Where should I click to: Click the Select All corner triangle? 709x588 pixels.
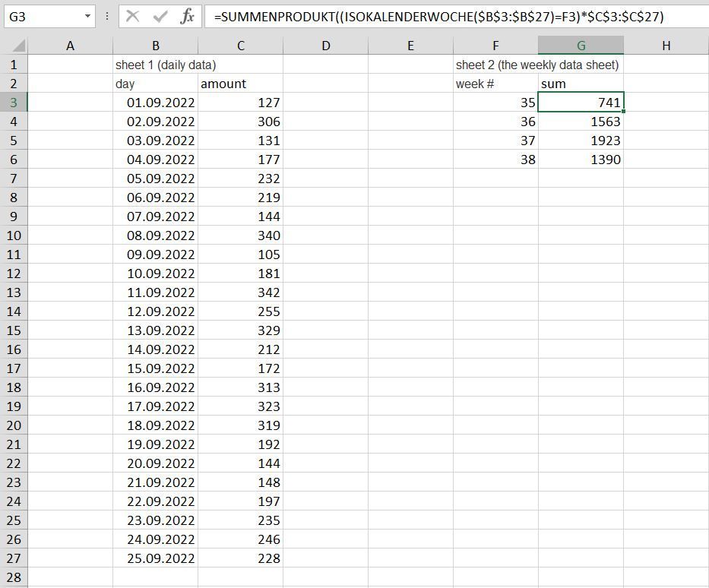(18, 46)
